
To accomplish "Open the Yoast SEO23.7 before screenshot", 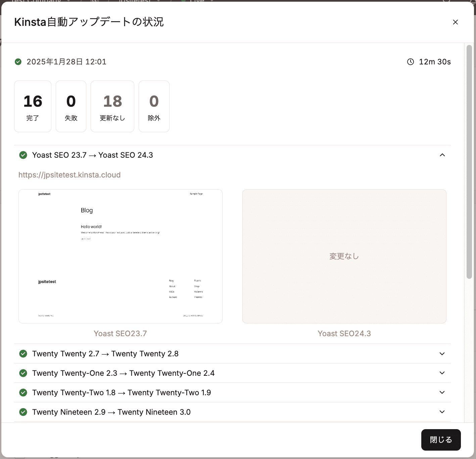I will point(120,256).
